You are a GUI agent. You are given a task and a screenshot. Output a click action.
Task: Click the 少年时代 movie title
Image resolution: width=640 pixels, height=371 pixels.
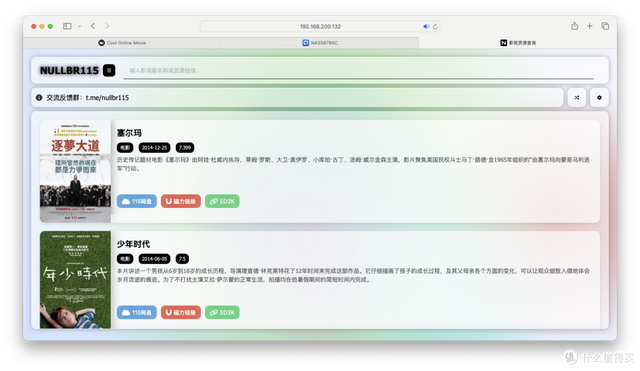click(x=133, y=244)
